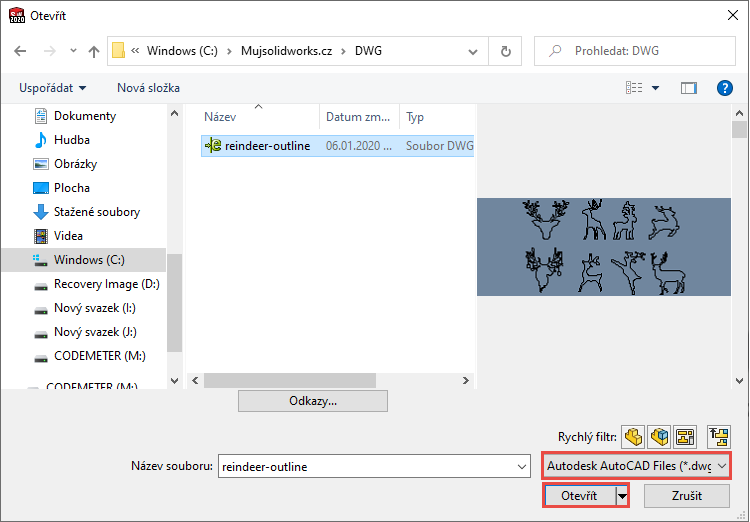Select Windows (C:) in address path
The height and width of the screenshot is (522, 750).
click(x=182, y=51)
